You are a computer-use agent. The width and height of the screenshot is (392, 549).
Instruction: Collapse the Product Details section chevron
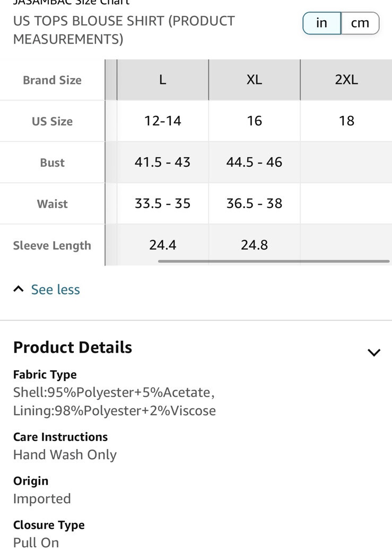(374, 353)
